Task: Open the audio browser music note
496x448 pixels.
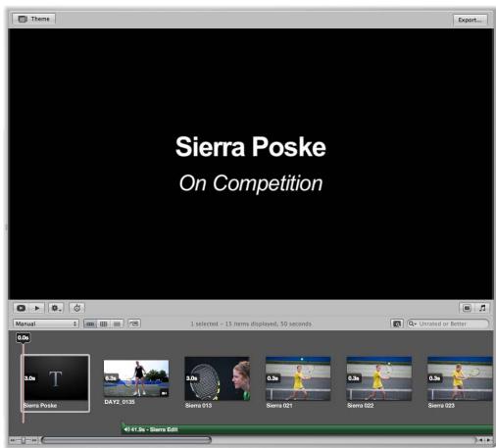Action: point(482,308)
